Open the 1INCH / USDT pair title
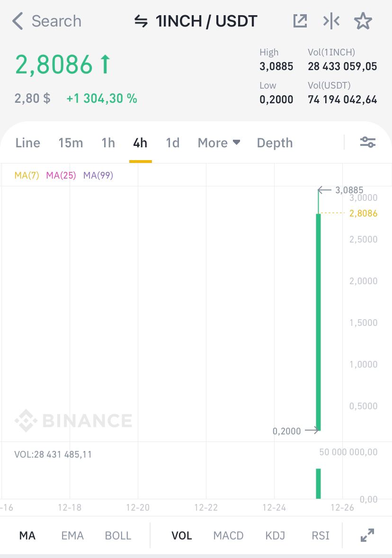This screenshot has width=392, height=558. 206,21
